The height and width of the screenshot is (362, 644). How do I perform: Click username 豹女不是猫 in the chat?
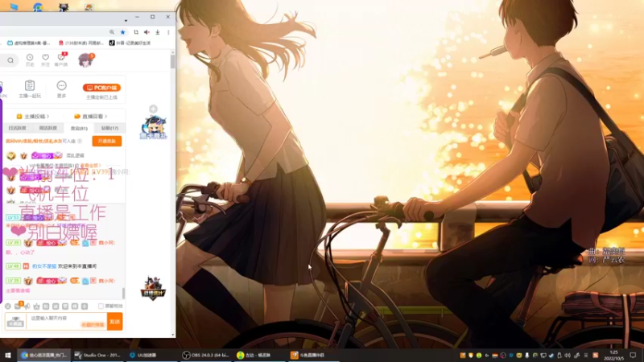(x=44, y=266)
